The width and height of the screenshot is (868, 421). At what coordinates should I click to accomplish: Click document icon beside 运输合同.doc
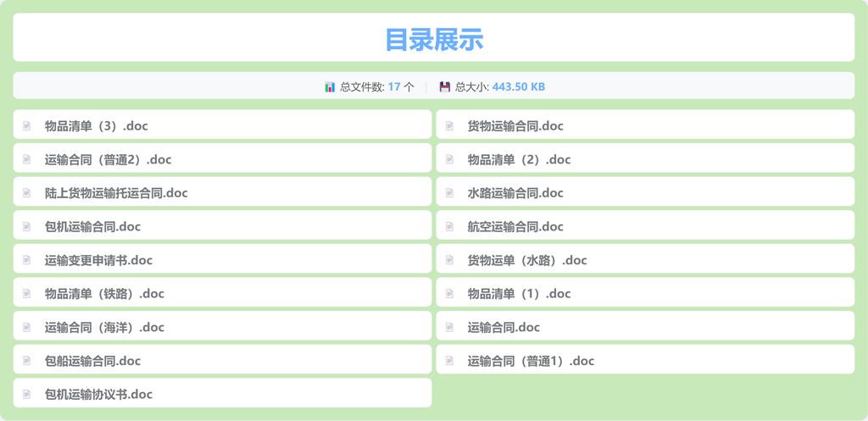[449, 328]
